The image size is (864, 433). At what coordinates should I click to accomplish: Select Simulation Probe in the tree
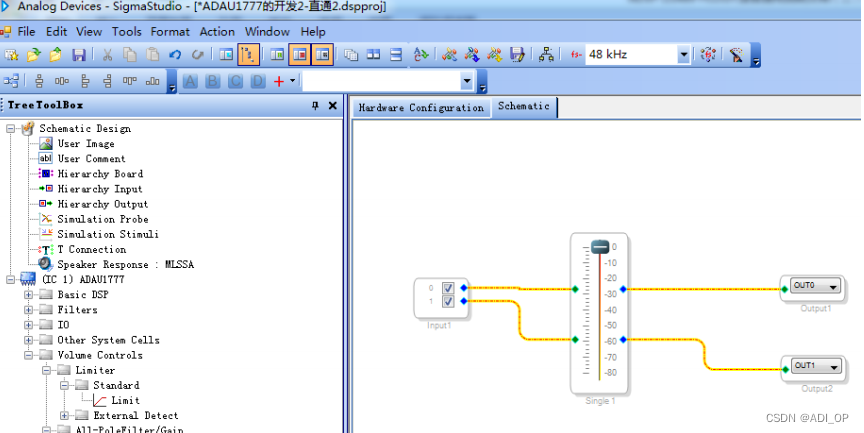point(102,219)
